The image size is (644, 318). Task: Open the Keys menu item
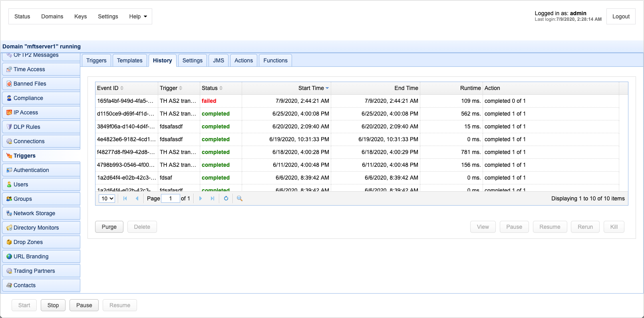coord(81,16)
